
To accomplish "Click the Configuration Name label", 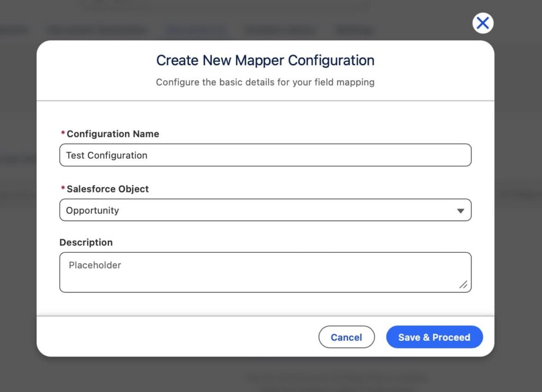I will click(113, 134).
